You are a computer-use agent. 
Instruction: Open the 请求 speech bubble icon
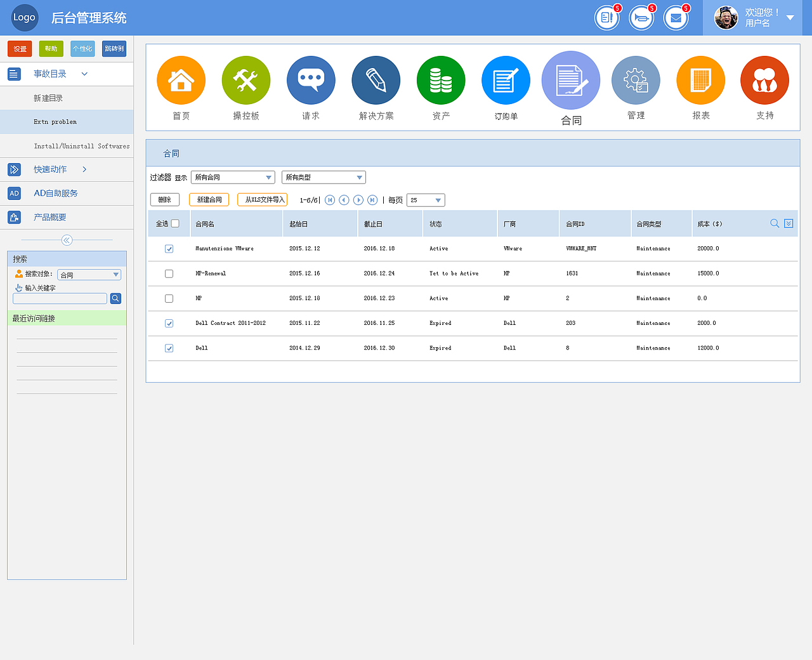point(311,81)
